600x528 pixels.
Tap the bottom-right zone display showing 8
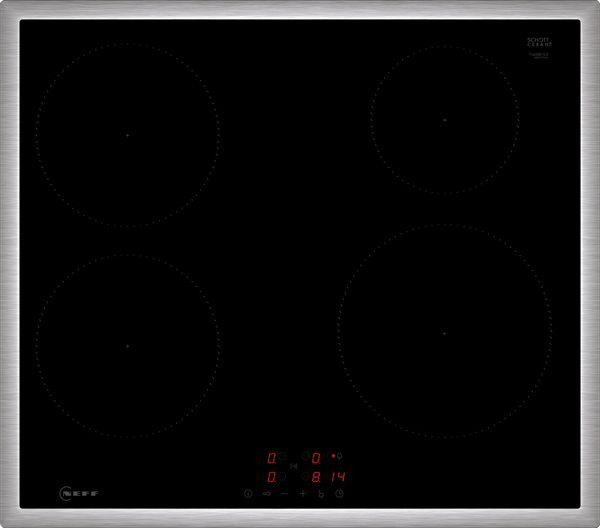coord(316,477)
